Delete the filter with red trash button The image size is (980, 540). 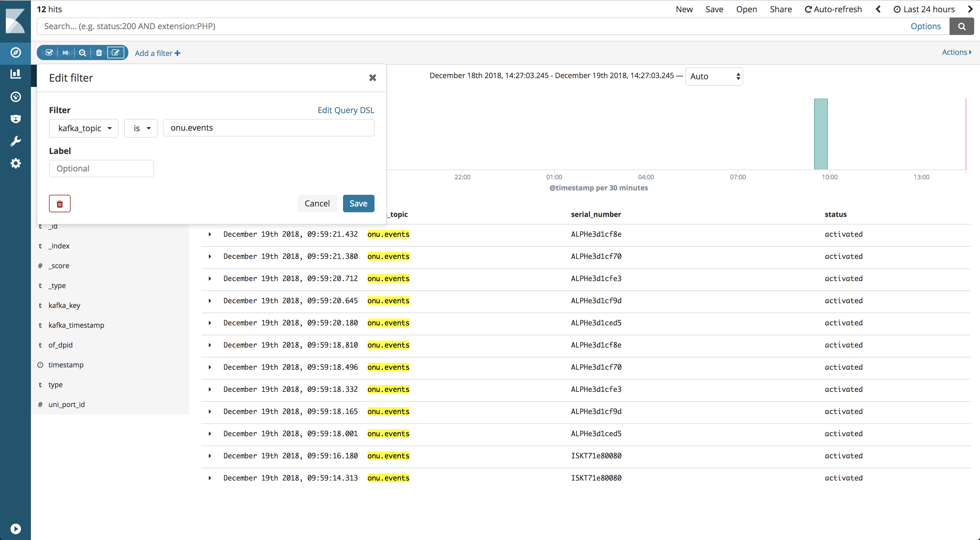[60, 204]
